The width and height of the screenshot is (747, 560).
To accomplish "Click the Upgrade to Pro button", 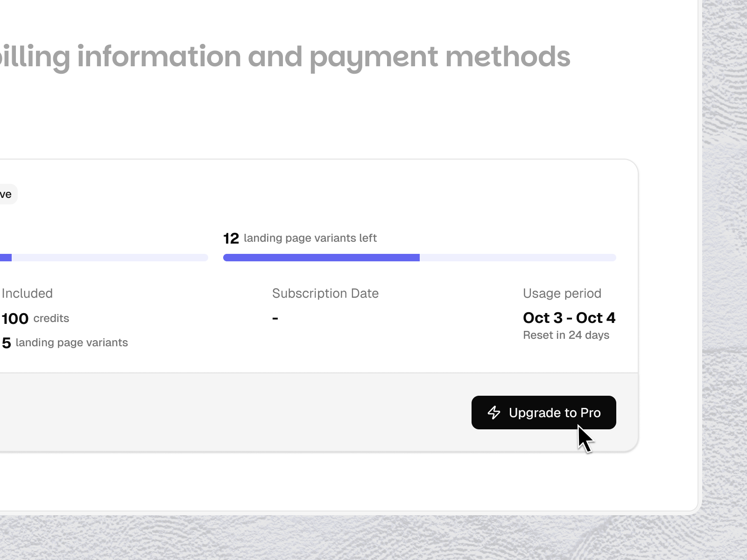I will (543, 413).
